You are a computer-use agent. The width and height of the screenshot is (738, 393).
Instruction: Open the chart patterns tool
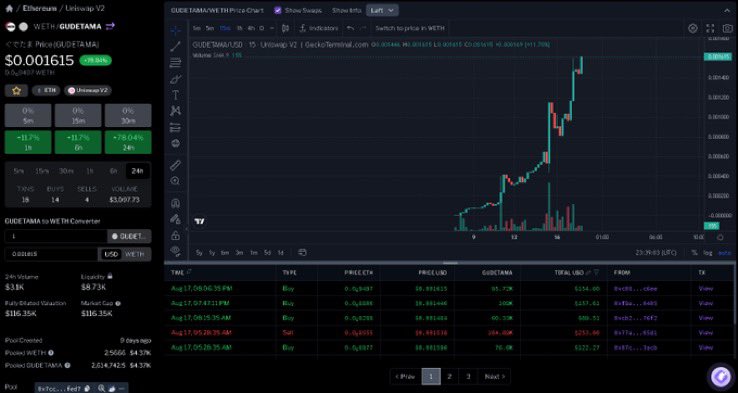176,111
